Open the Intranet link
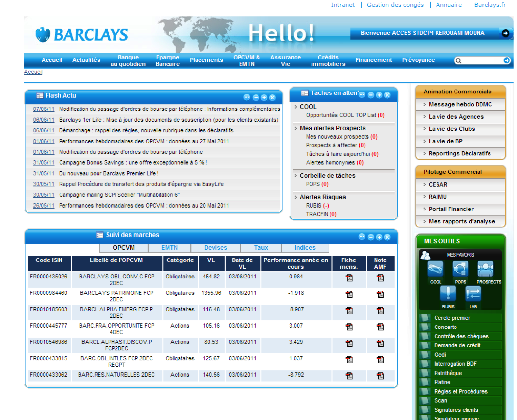This screenshot has width=517, height=420. pos(343,5)
